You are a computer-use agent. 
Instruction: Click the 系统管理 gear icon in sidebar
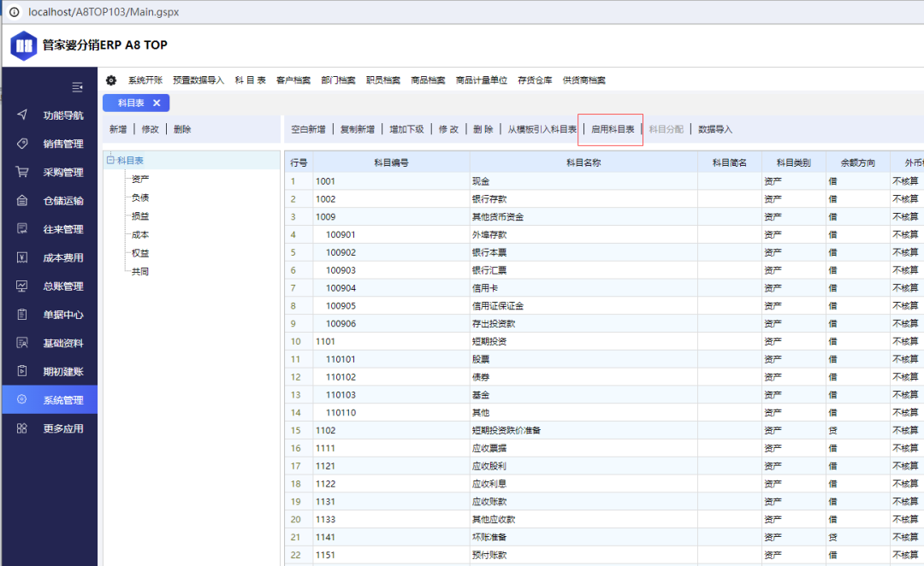[x=22, y=400]
